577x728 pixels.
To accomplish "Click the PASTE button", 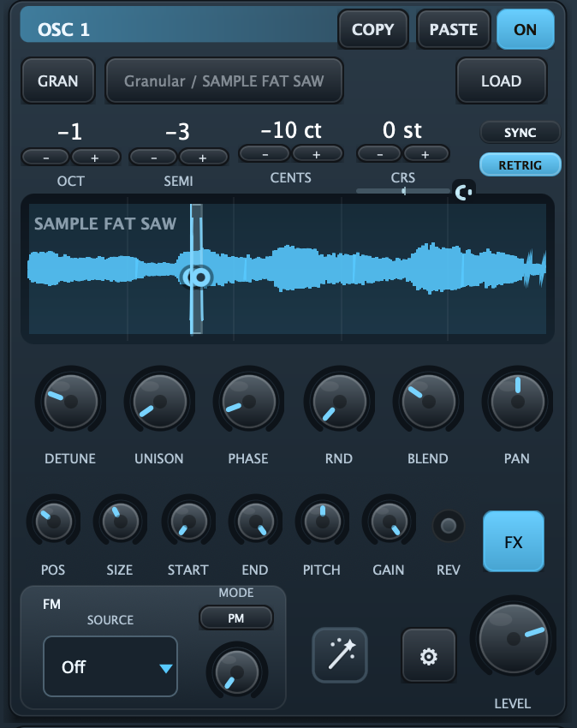I will point(453,29).
